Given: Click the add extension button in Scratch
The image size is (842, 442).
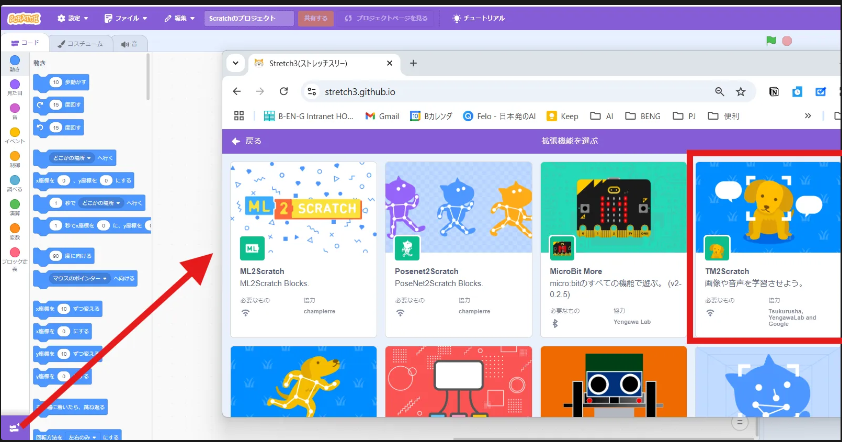Looking at the screenshot, I should click(15, 428).
